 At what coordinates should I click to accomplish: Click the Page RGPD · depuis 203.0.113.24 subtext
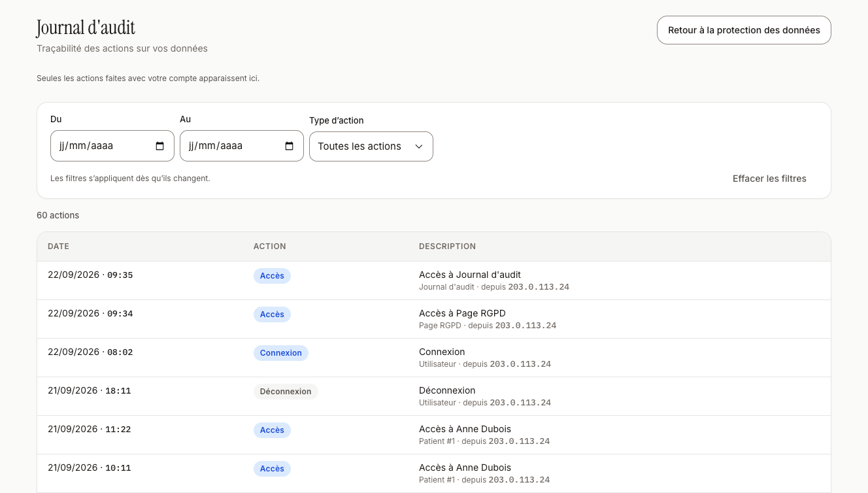tap(488, 326)
